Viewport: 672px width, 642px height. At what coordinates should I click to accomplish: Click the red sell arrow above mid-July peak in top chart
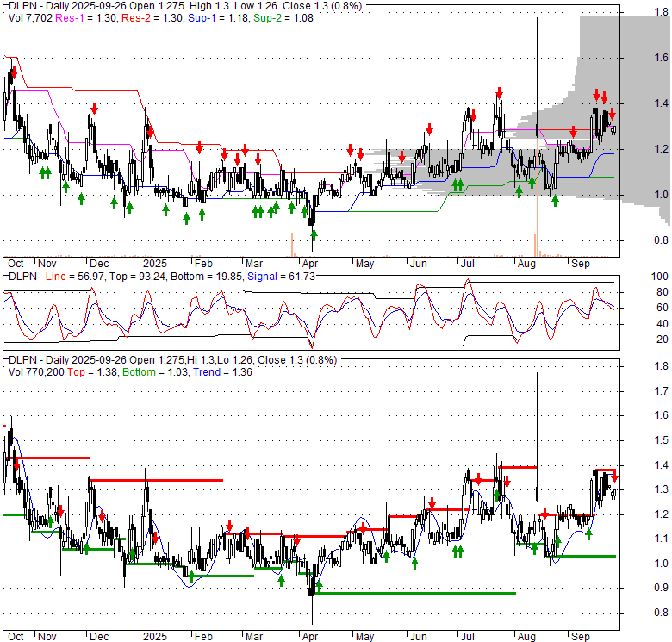(500, 92)
